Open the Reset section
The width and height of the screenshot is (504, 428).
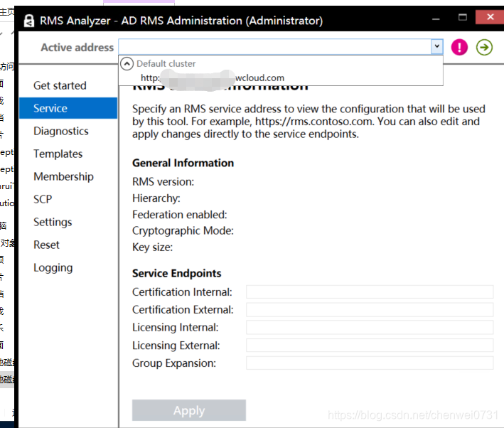click(x=47, y=245)
